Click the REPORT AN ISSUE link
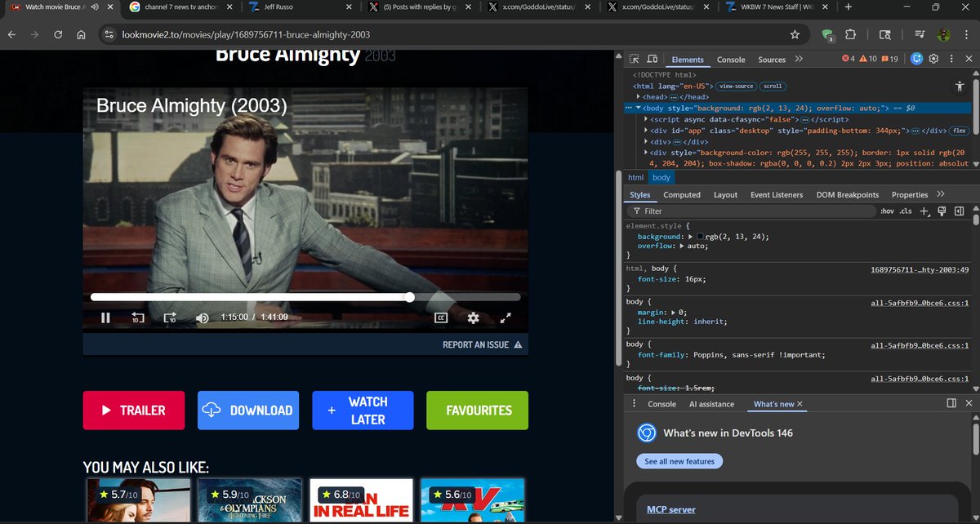Image resolution: width=980 pixels, height=524 pixels. 482,344
